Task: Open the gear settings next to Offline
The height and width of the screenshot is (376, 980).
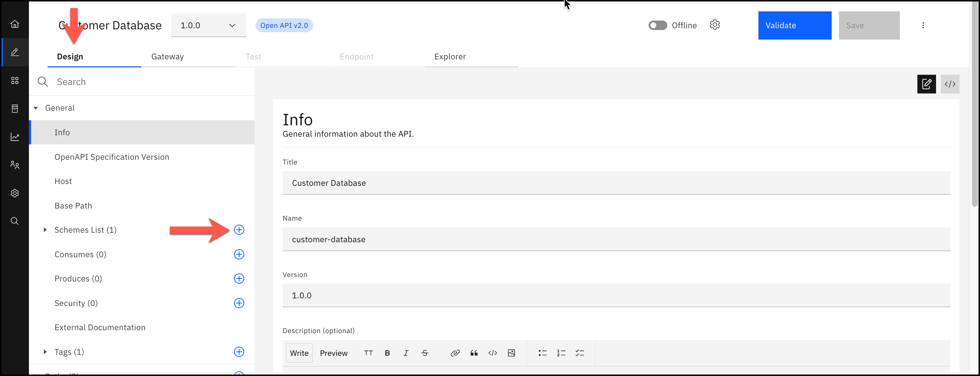Action: point(714,25)
